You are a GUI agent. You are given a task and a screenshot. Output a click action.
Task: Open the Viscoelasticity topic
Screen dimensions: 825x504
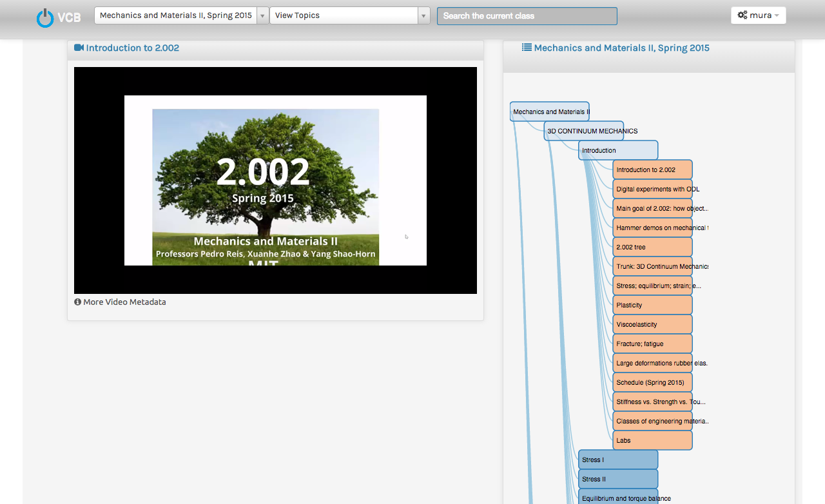(652, 324)
